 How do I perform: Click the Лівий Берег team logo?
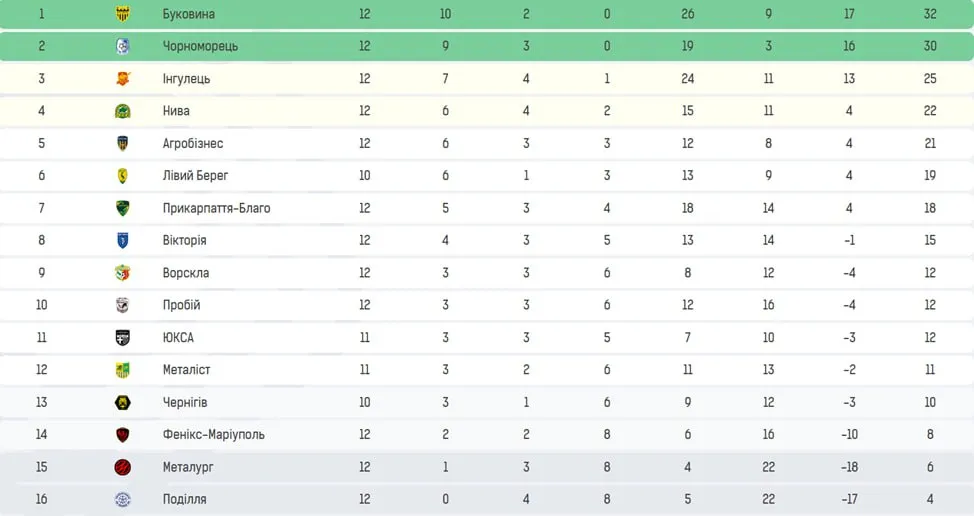click(x=123, y=176)
